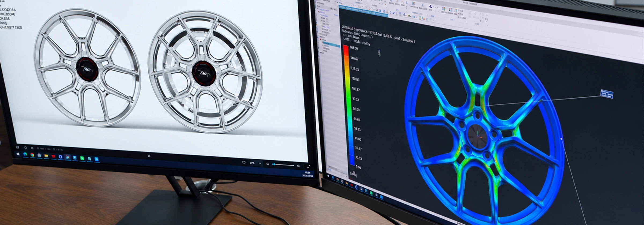This screenshot has width=644, height=225.
Task: Open the red app icon on left monitor taskbar
Action: tap(53, 156)
